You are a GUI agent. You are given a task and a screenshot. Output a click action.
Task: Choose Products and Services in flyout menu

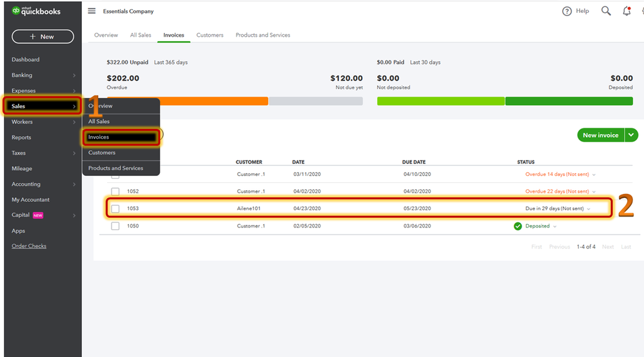(121, 168)
